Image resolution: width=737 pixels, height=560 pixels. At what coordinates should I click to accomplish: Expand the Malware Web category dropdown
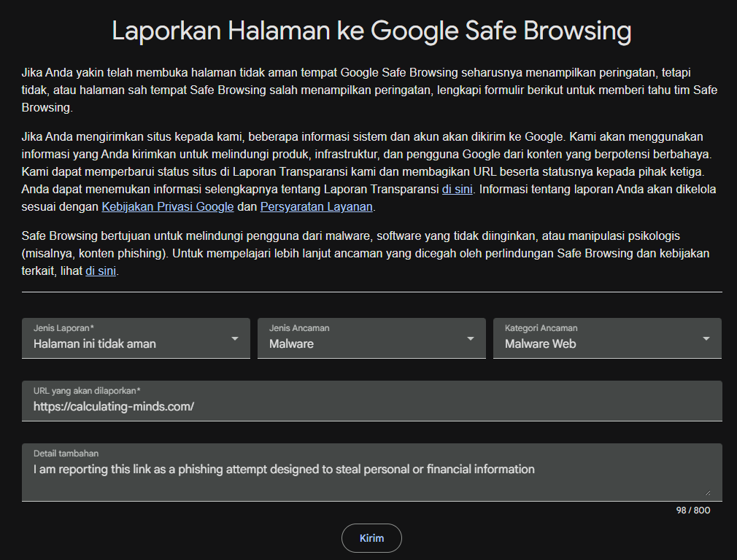(x=607, y=338)
